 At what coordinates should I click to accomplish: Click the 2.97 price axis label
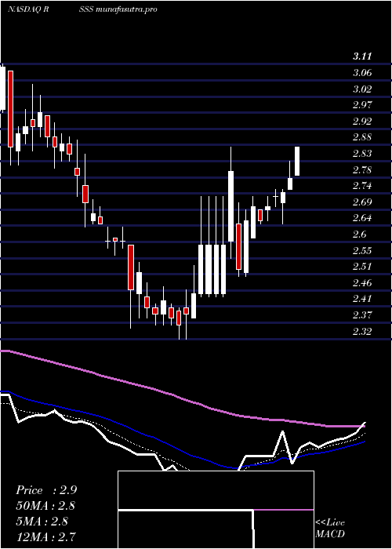point(362,105)
